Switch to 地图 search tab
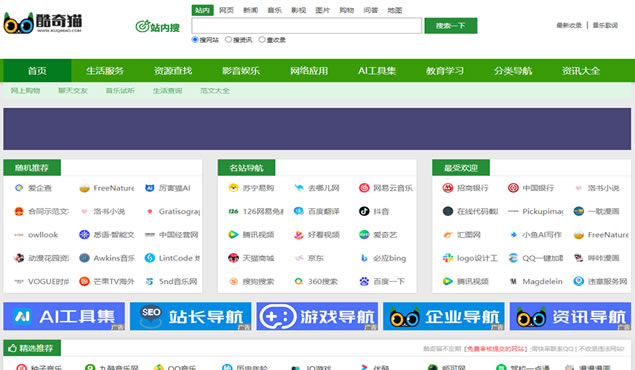This screenshot has width=635, height=370. point(395,10)
